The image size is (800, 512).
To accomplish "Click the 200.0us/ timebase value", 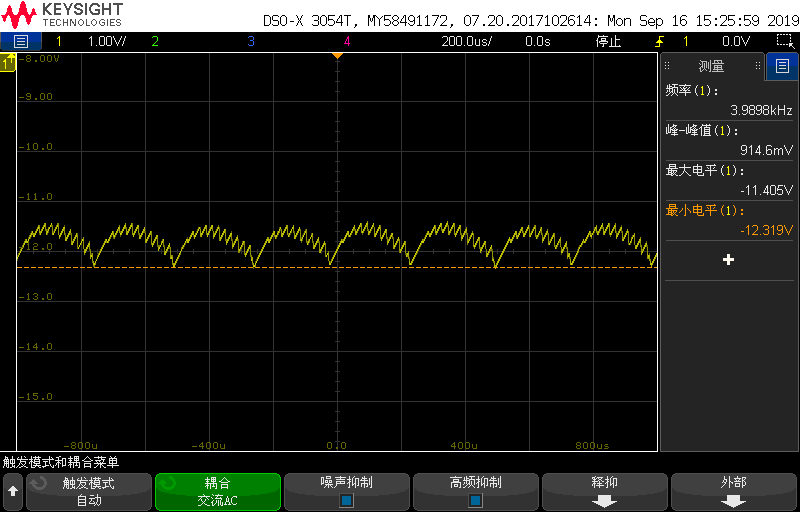I will coord(466,42).
